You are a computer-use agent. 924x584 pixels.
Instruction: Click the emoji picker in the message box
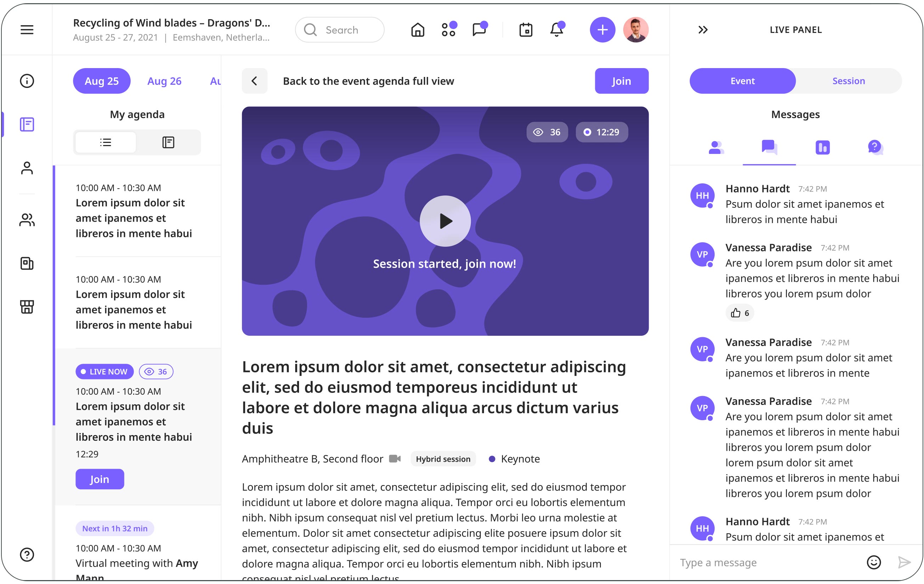(x=874, y=562)
